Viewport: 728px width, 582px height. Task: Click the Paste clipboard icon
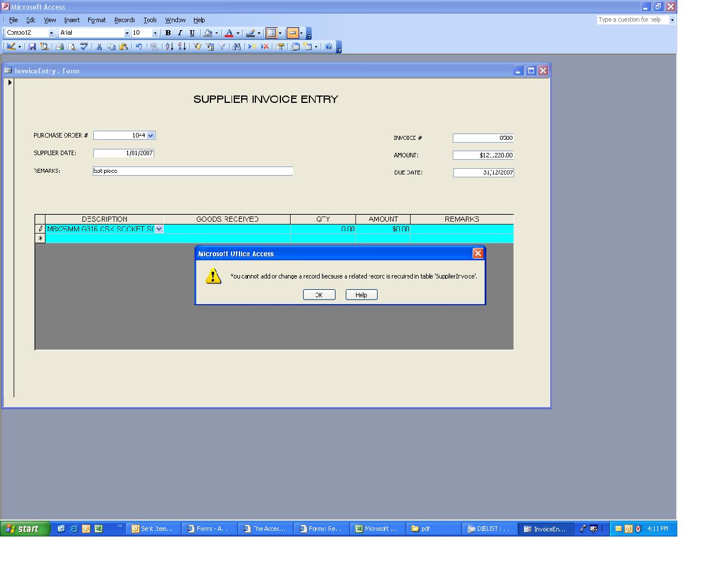pos(123,47)
